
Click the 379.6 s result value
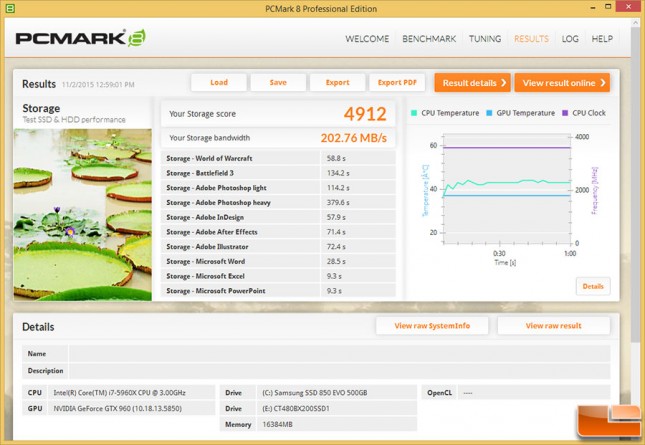pos(336,202)
